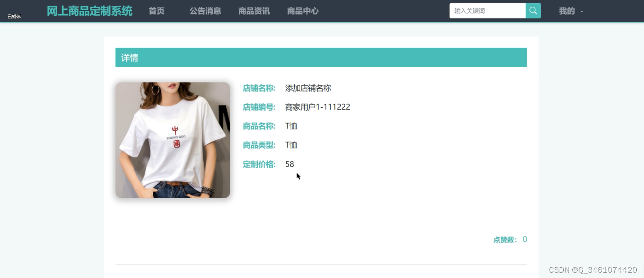Click the 已暂停 status text
Image resolution: width=644 pixels, height=278 pixels.
tap(14, 17)
